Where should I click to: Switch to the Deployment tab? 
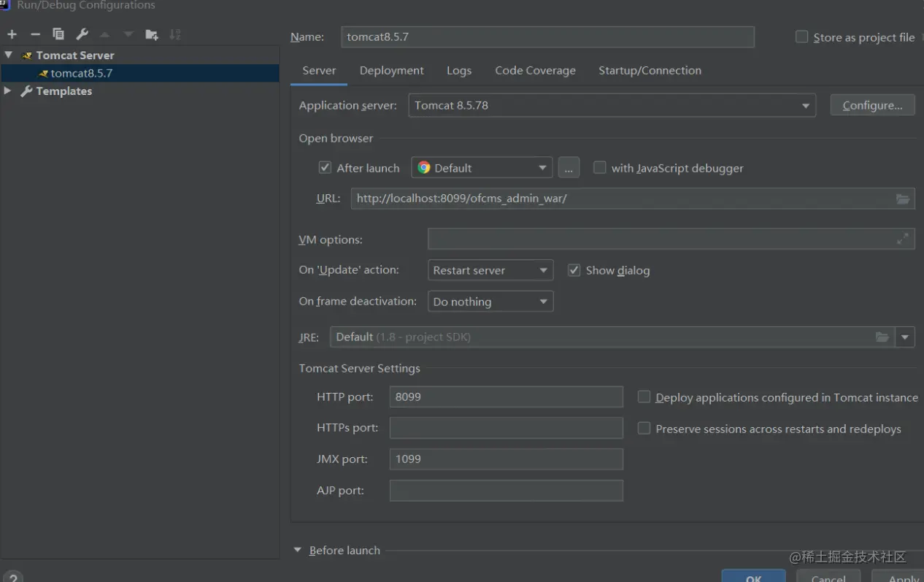tap(391, 70)
